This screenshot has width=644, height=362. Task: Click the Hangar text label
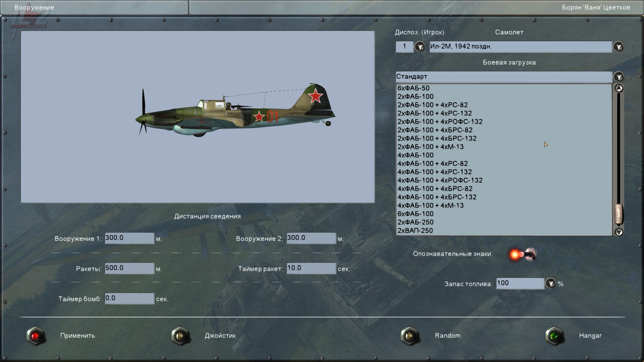point(590,336)
